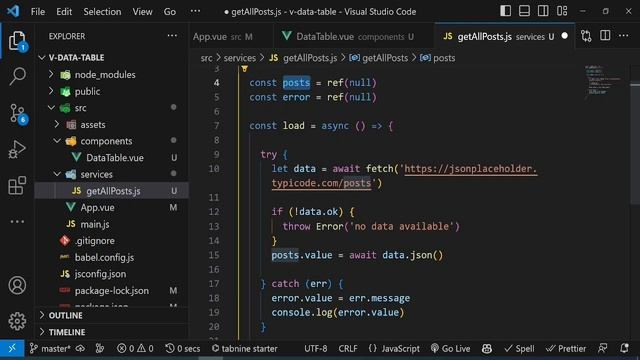Open the Run and Debug view
This screenshot has height=360, width=640.
pos(17,149)
